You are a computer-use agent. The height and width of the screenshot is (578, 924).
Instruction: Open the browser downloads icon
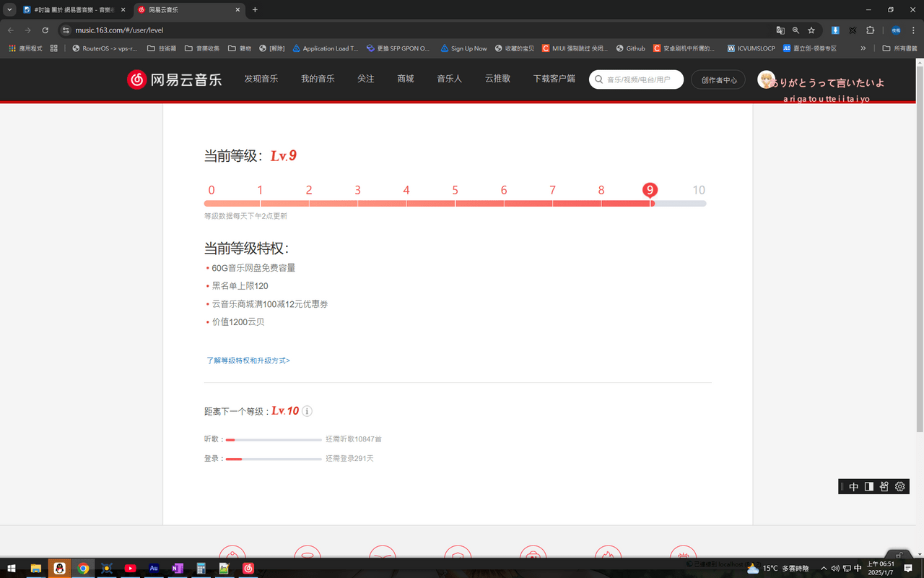coord(835,30)
